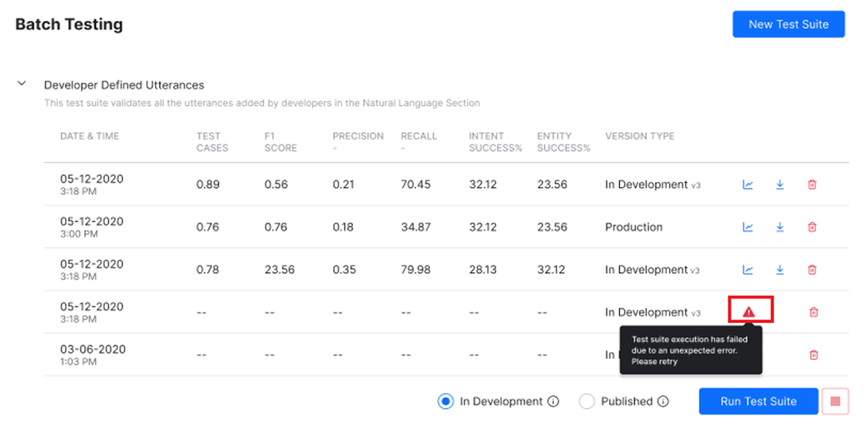Download results of the Production run
The width and height of the screenshot is (868, 426).
point(779,227)
